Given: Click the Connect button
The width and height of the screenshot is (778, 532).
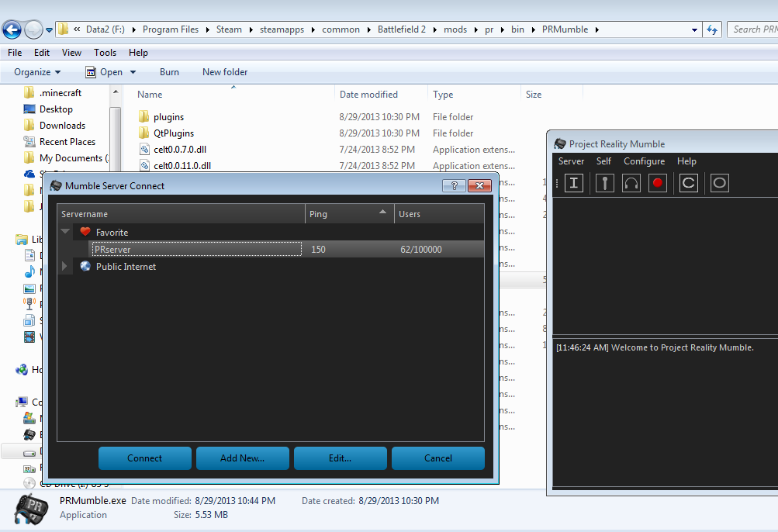Looking at the screenshot, I should [x=145, y=458].
